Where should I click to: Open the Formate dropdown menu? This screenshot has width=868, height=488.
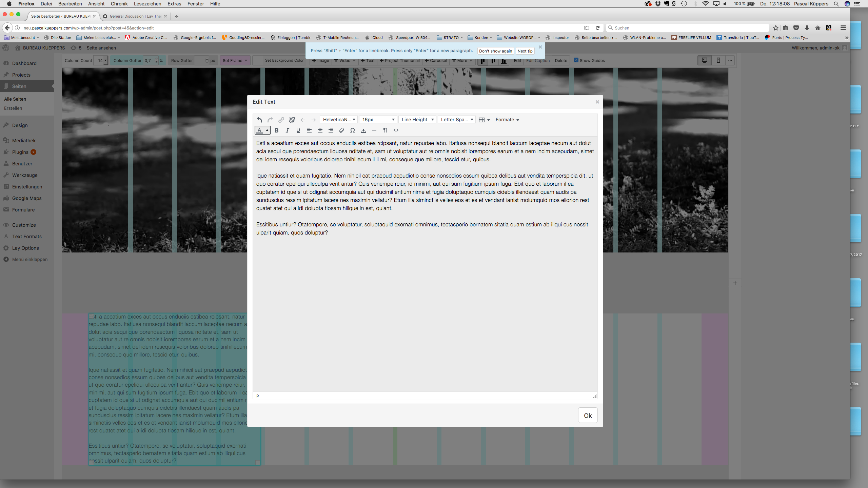507,120
